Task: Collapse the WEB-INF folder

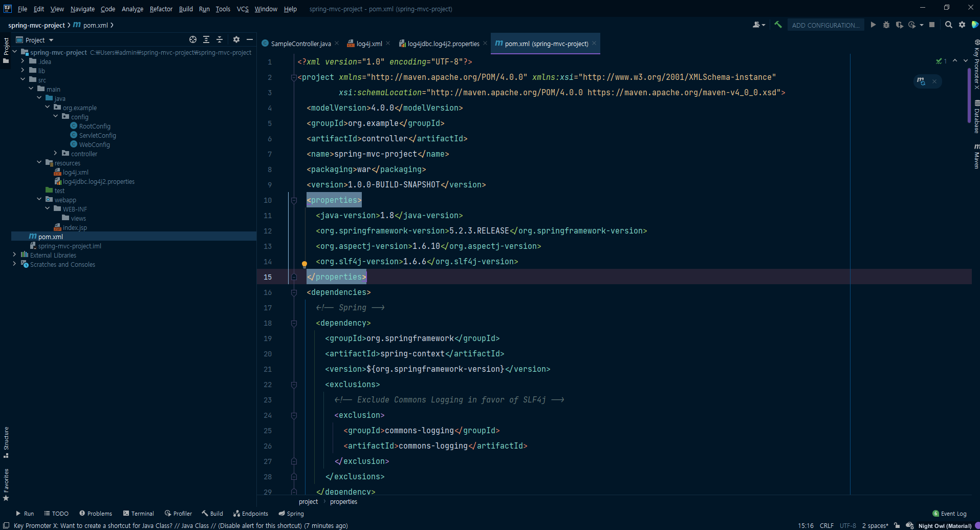Action: click(x=48, y=208)
